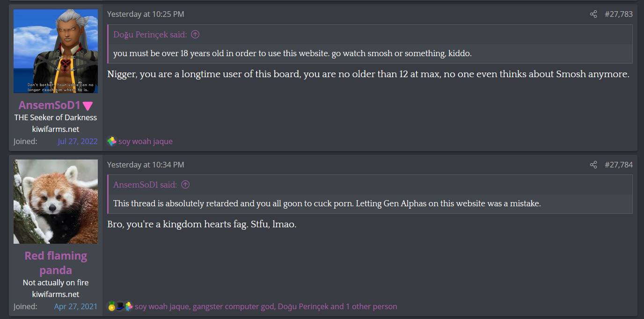This screenshot has height=319, width=644.
Task: Click "soy woah jaque" reactions on post #27,783
Action: 146,141
